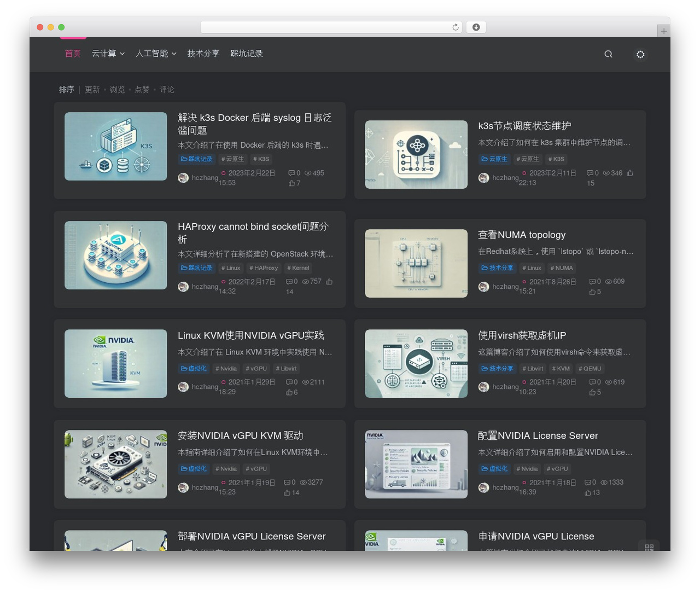Open 踩坑记录 navigation item

[x=247, y=54]
